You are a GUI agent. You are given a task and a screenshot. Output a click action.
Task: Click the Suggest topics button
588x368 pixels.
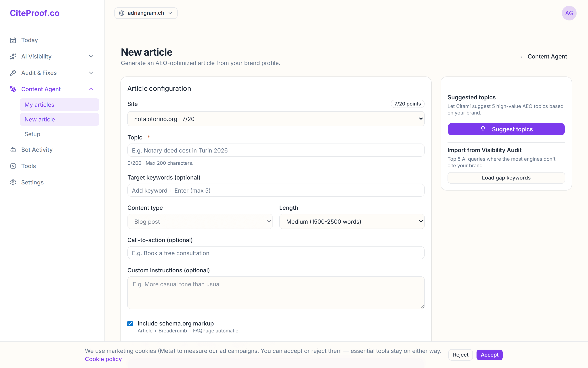click(x=506, y=129)
